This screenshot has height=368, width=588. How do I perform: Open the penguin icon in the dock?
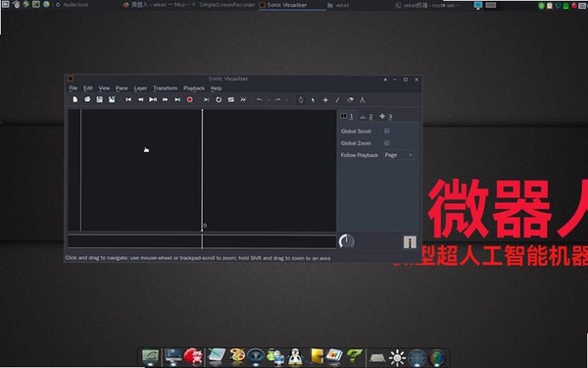tap(295, 357)
